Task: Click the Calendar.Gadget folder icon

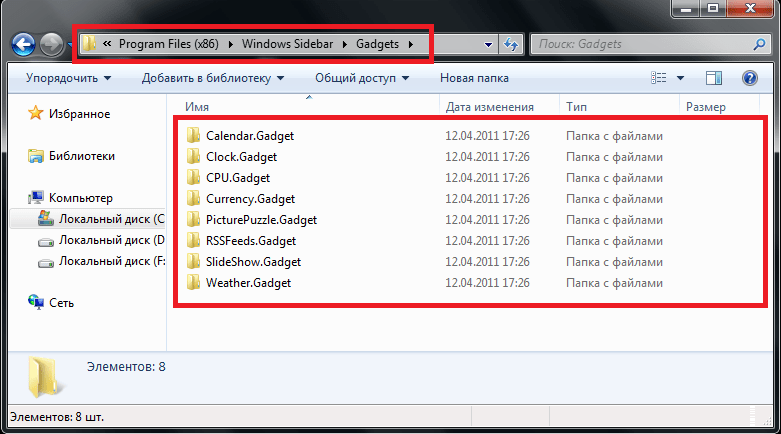Action: [193, 136]
